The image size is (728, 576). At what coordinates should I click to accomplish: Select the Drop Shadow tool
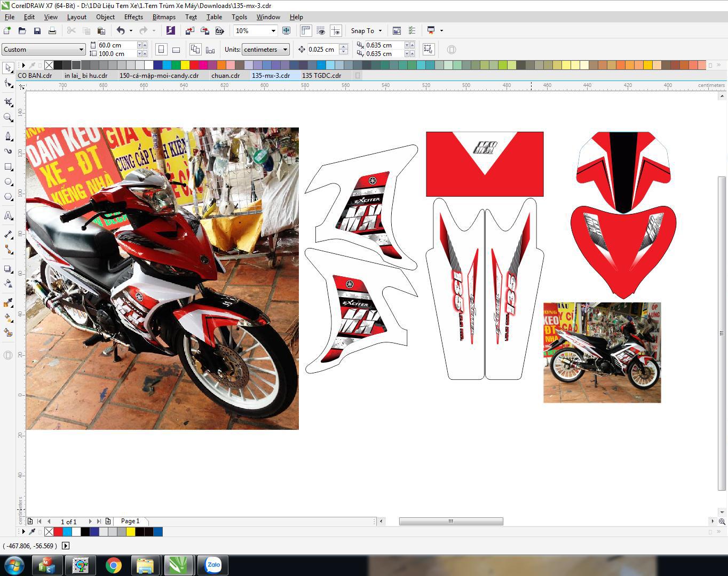click(8, 269)
